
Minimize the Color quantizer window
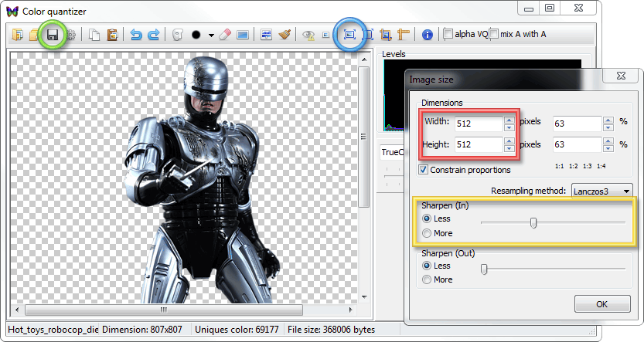[529, 8]
